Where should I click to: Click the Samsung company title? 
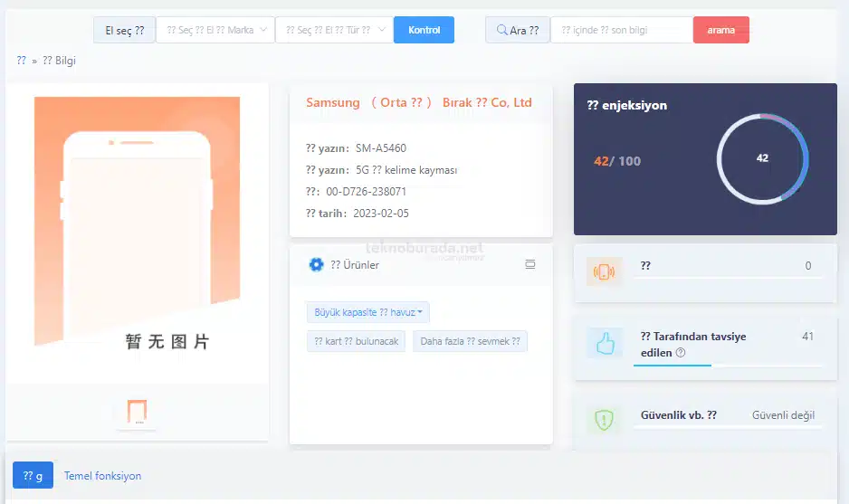pyautogui.click(x=418, y=102)
